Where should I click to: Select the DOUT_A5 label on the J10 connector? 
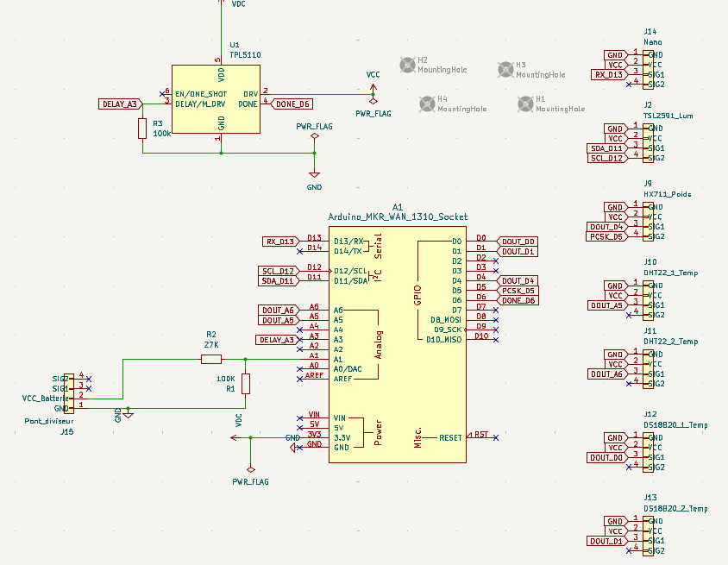(607, 305)
